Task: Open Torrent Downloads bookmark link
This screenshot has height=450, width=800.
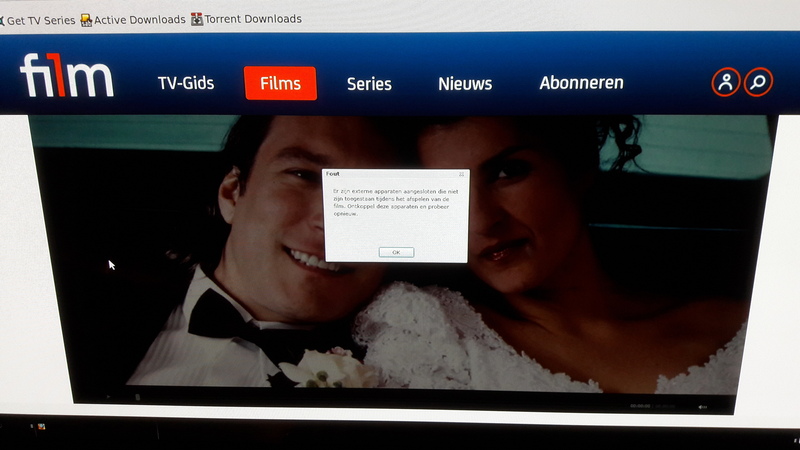Action: pos(253,19)
